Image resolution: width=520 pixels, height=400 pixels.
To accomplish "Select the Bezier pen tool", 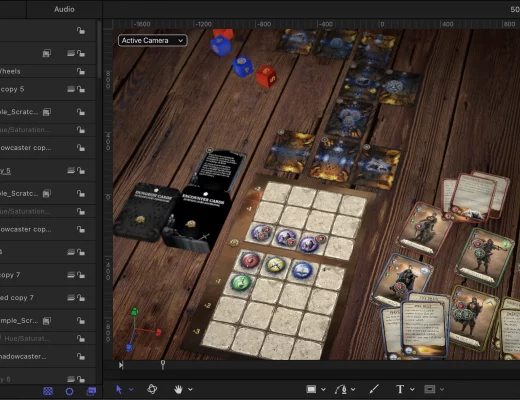I will 341,389.
